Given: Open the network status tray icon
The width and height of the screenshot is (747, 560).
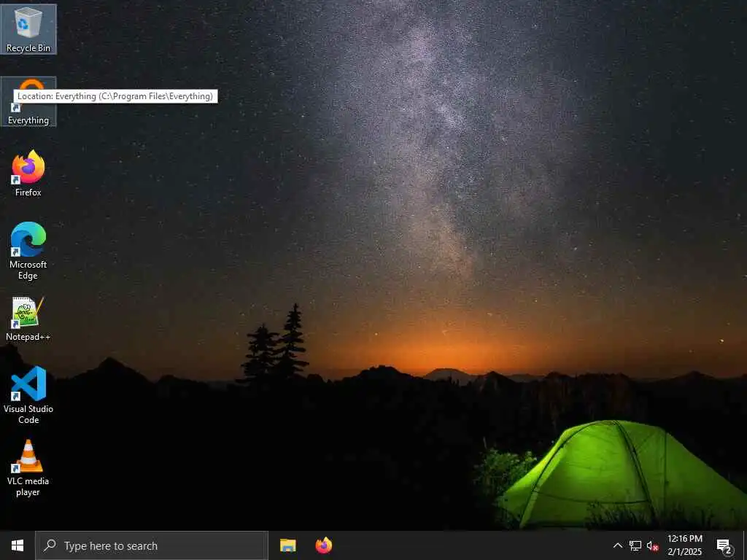Looking at the screenshot, I should pos(635,545).
